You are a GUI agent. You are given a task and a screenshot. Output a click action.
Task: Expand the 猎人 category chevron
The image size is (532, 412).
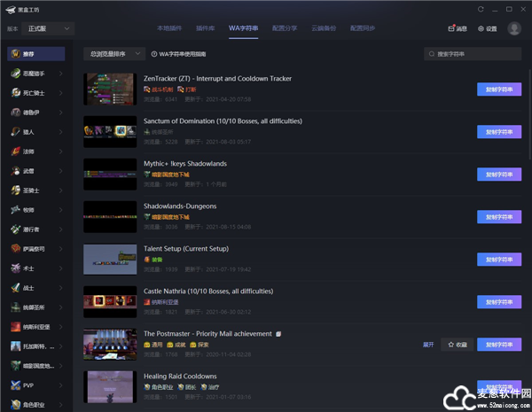pos(60,132)
